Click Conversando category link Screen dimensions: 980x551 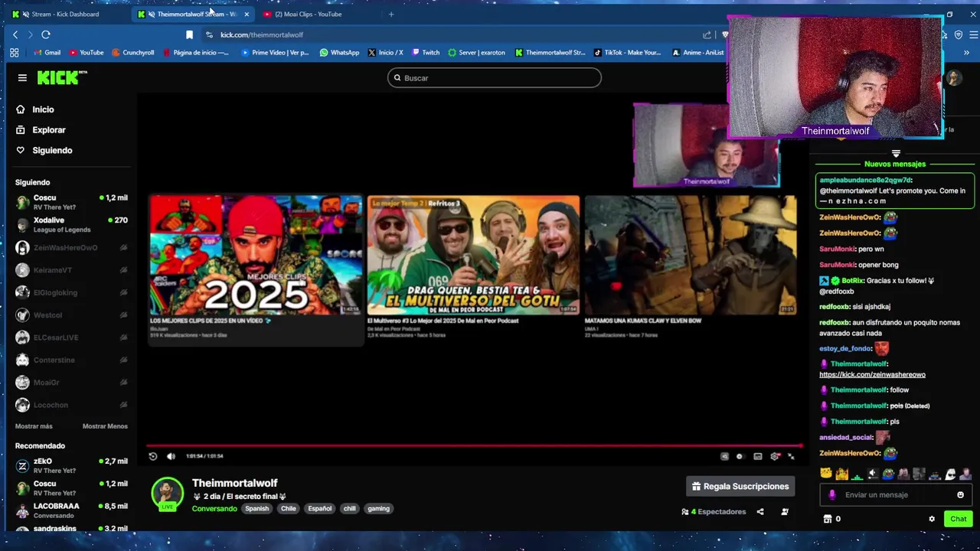tap(214, 509)
